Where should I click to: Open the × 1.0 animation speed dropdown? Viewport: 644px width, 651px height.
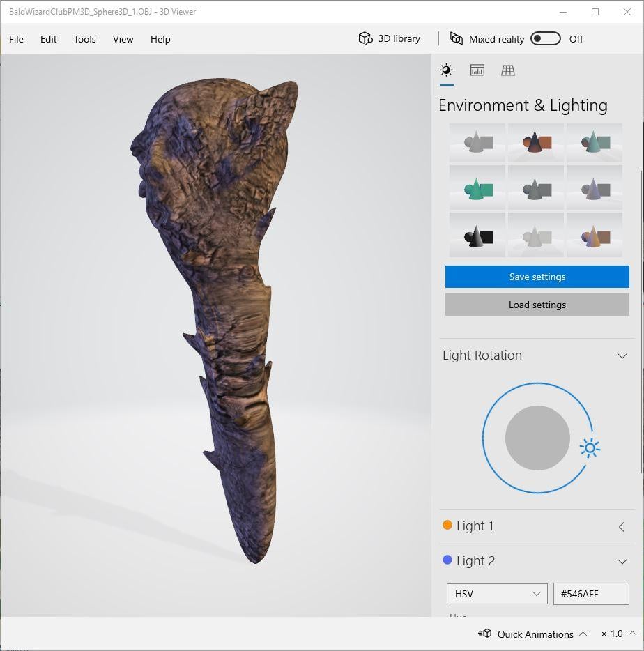click(x=618, y=634)
